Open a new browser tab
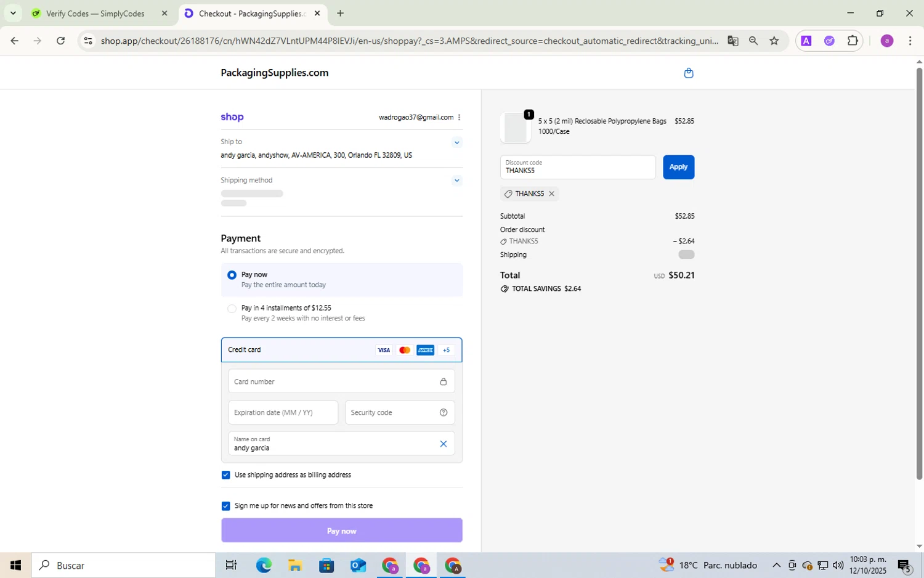Viewport: 924px width, 578px height. point(341,14)
